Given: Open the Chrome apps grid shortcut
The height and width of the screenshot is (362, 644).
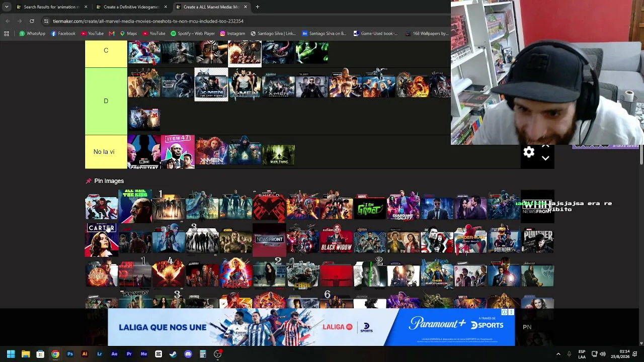Looking at the screenshot, I should click(x=7, y=34).
